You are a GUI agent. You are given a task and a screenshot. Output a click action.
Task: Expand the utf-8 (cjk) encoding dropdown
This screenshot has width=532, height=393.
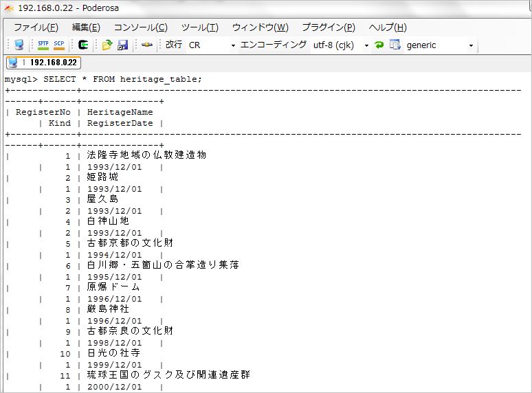coord(366,45)
